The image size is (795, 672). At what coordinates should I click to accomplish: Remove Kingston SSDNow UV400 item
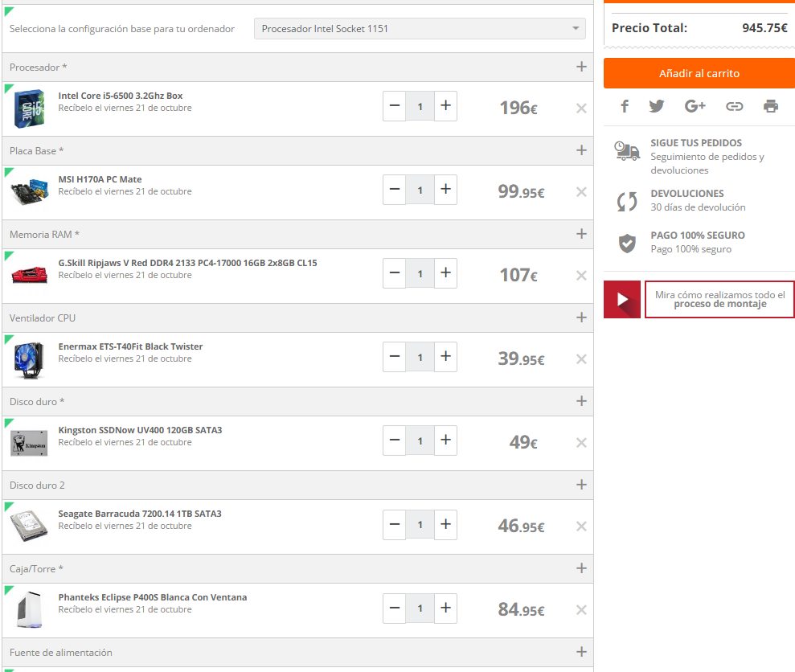(581, 443)
